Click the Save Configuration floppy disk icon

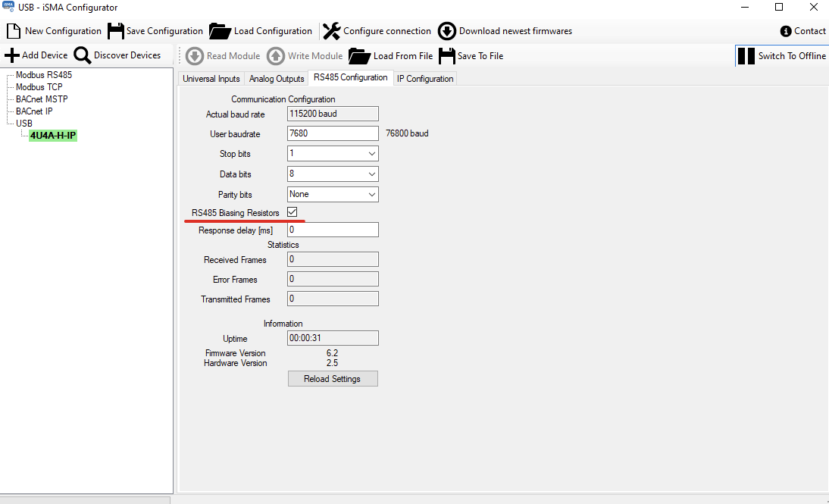(115, 31)
